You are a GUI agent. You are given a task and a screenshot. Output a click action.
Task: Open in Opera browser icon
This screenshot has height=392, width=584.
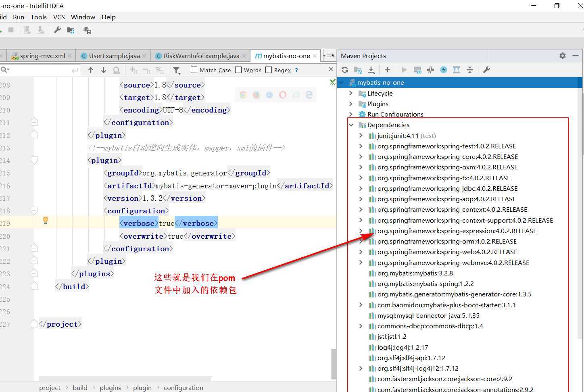(283, 95)
